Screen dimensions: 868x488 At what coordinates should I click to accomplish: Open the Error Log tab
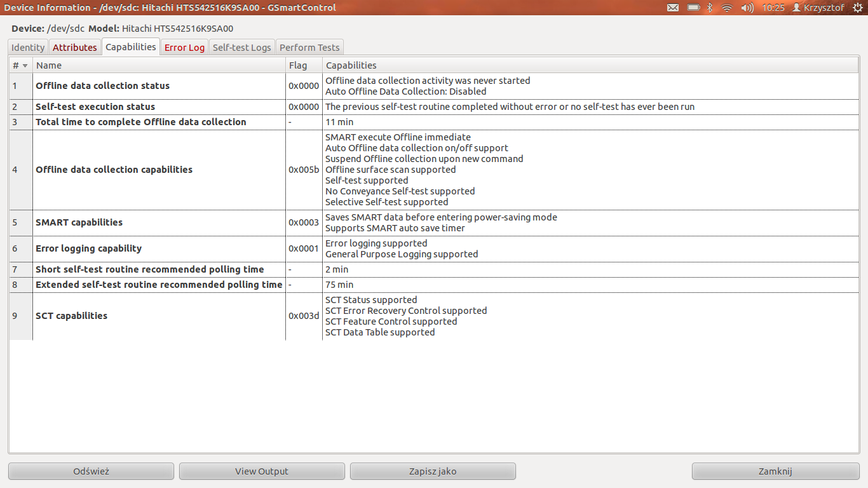[x=184, y=48]
